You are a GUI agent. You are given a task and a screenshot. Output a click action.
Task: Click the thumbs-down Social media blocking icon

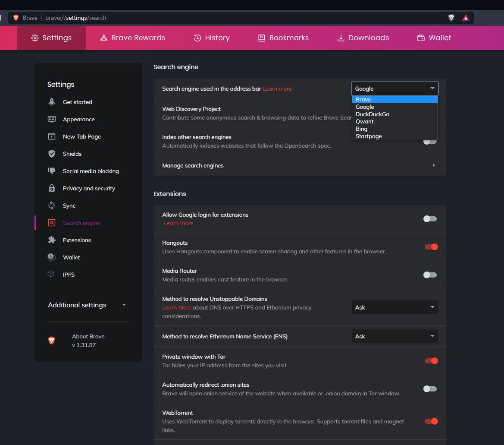coord(51,171)
